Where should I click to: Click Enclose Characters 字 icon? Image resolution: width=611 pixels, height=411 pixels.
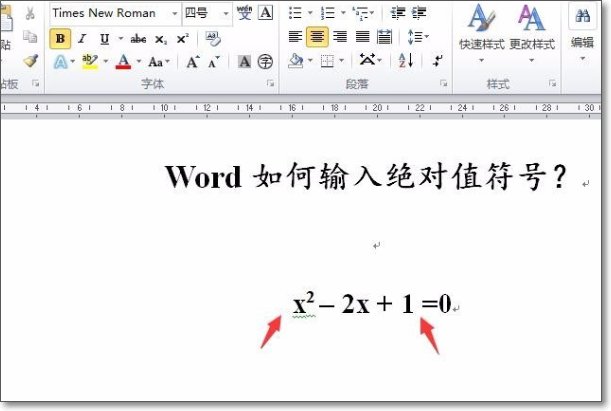[265, 62]
